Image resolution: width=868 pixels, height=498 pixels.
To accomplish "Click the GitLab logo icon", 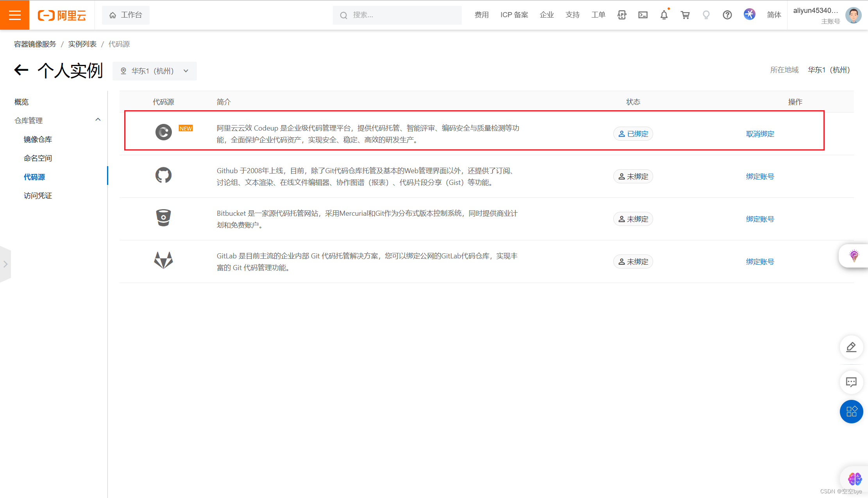I will [x=164, y=260].
